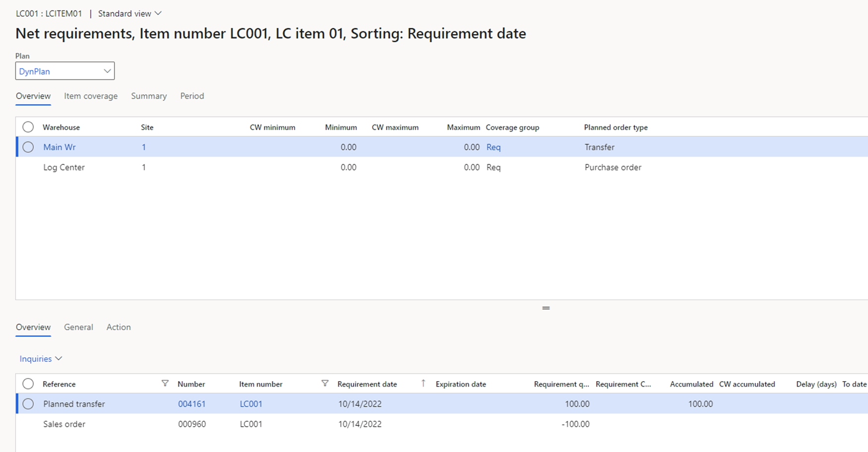Select the Planned transfer row radio button
The width and height of the screenshot is (868, 452).
point(28,404)
